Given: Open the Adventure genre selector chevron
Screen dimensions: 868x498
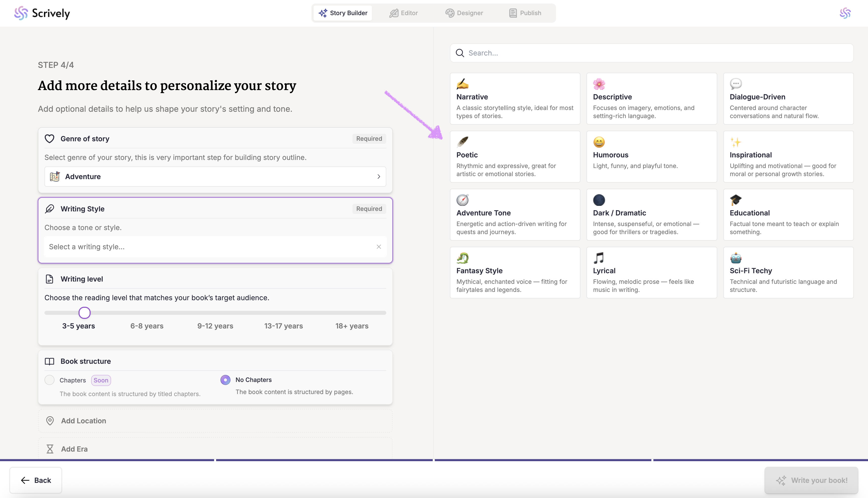Looking at the screenshot, I should click(378, 177).
